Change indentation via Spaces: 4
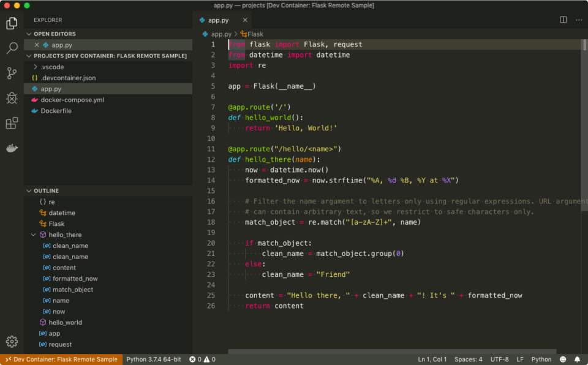This screenshot has width=588, height=365. (x=468, y=359)
